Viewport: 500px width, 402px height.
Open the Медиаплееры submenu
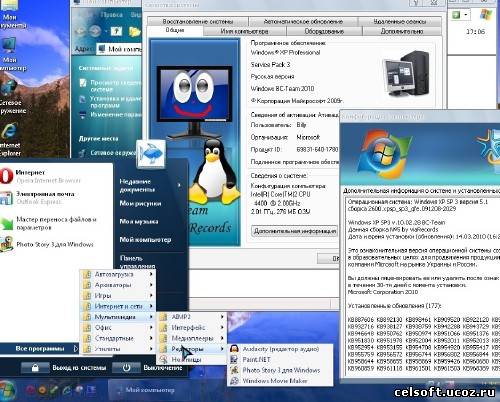(x=192, y=338)
